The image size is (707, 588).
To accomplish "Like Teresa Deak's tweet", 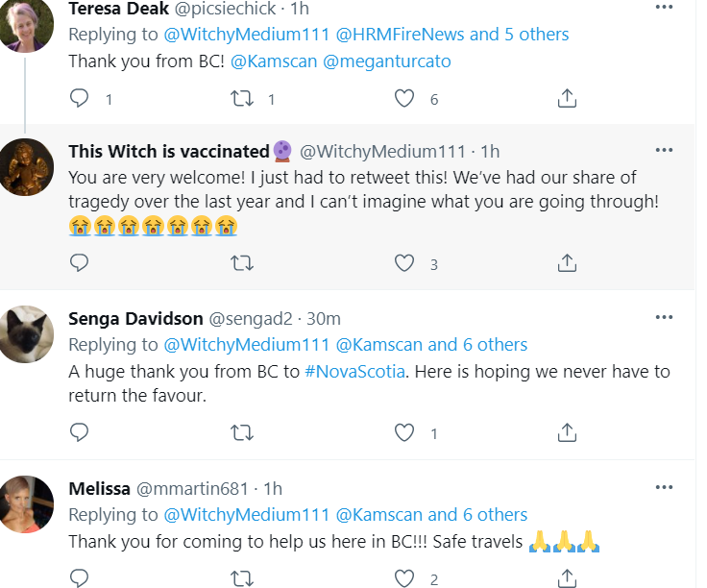I will pyautogui.click(x=405, y=98).
